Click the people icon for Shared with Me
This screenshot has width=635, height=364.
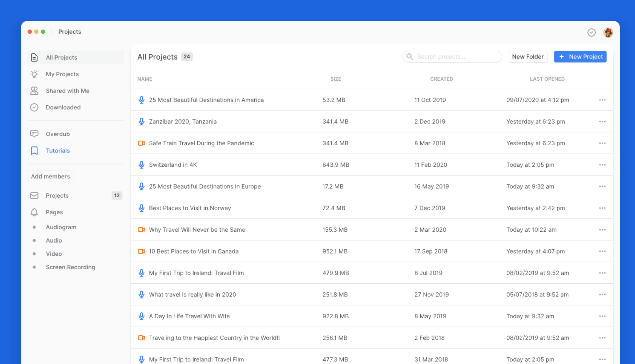coord(34,91)
